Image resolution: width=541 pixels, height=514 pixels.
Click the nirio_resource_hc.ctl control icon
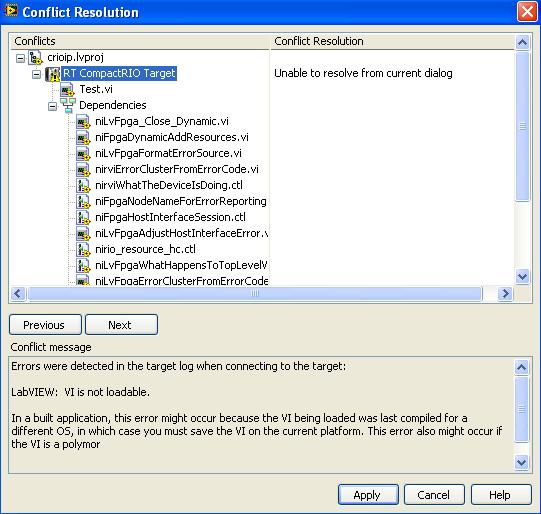tap(83, 249)
